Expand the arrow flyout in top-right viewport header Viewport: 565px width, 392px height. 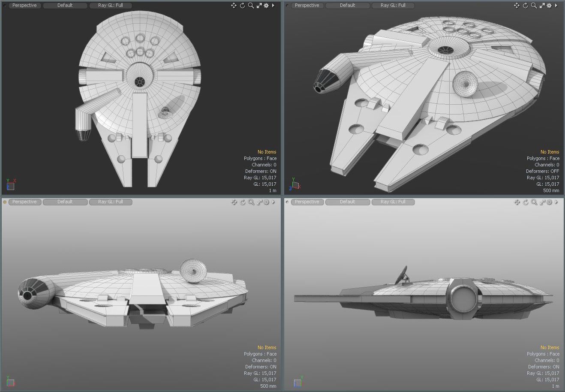click(556, 6)
